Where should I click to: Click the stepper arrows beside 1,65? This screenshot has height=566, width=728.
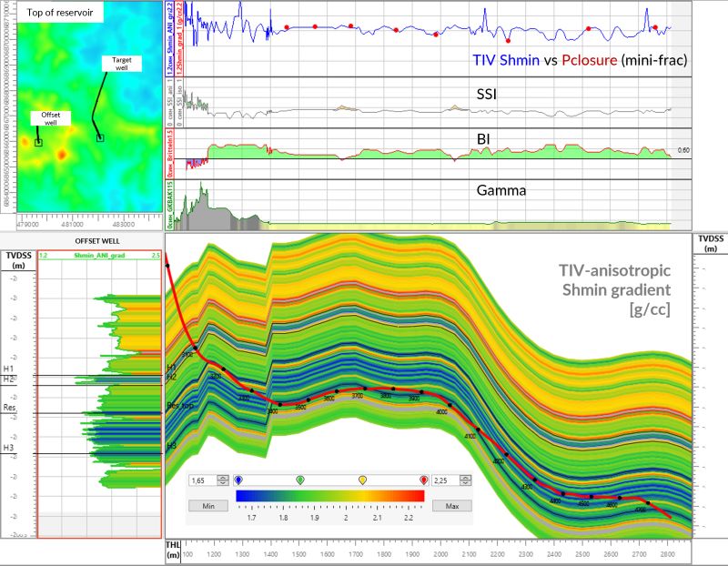tap(222, 480)
